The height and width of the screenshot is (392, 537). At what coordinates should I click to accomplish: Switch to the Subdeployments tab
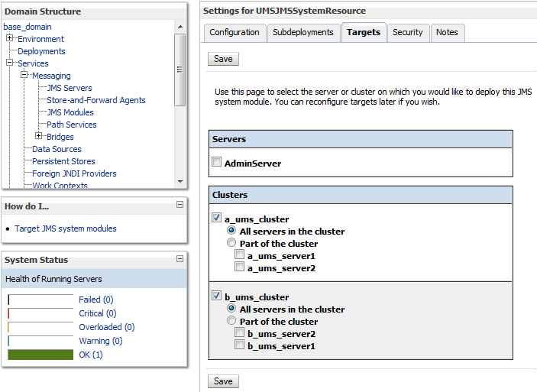303,33
